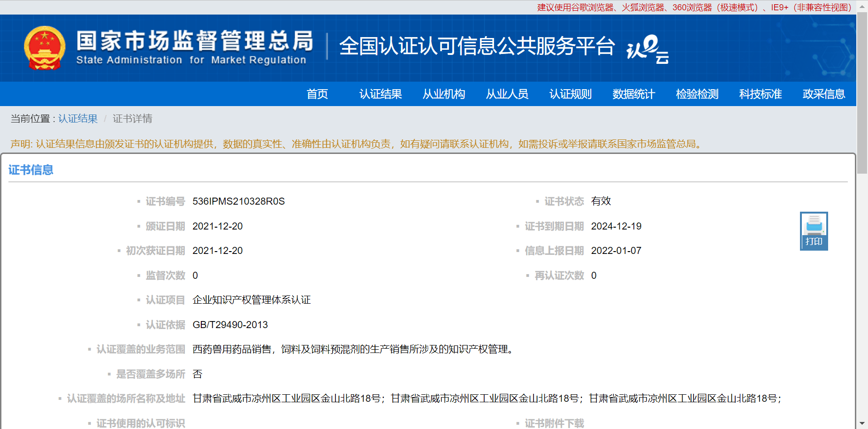Viewport: 868px width, 429px height.
Task: Click the scrollbar down arrow
Action: [x=862, y=423]
